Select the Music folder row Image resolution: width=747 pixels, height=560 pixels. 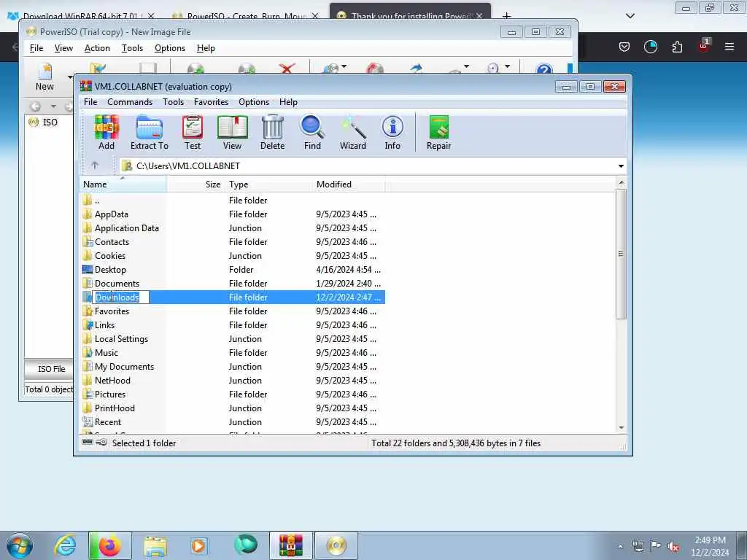233,353
